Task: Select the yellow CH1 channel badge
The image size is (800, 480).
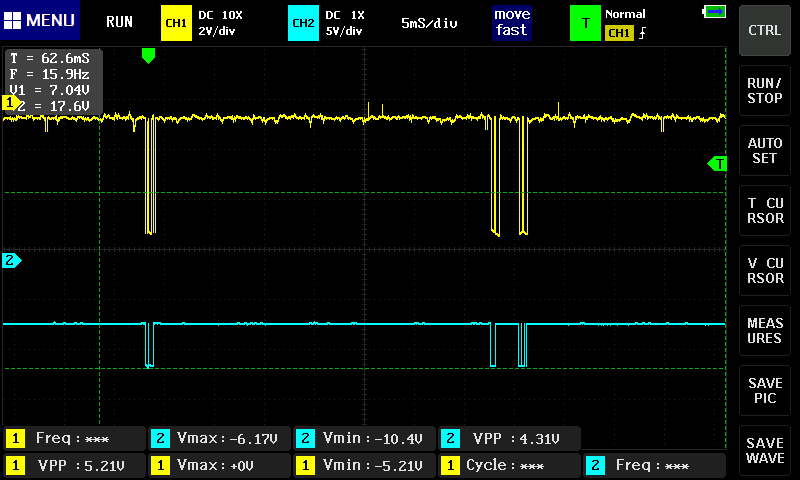Action: [x=175, y=22]
